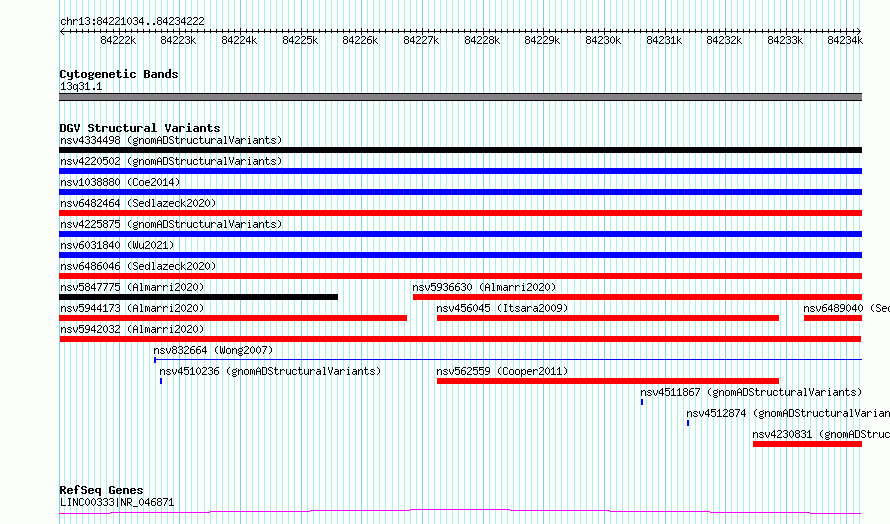Open nsv4220502 gnomAD variant label

pyautogui.click(x=171, y=161)
